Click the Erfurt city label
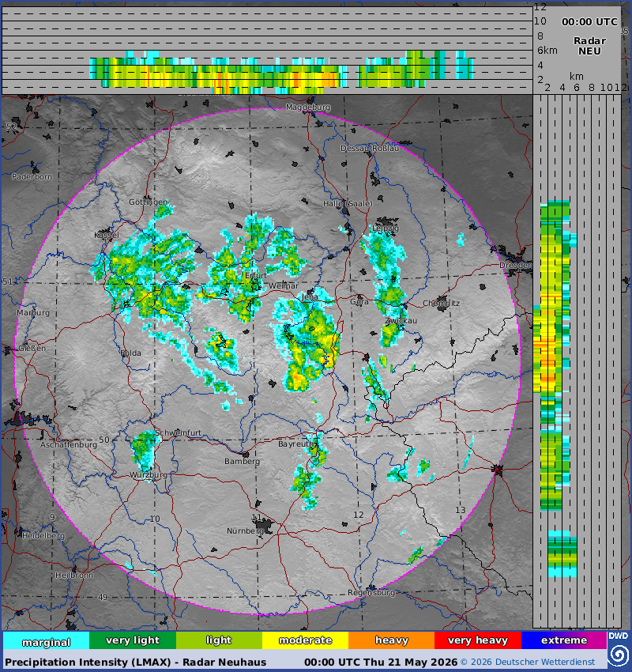The height and width of the screenshot is (672, 632). pos(256,276)
